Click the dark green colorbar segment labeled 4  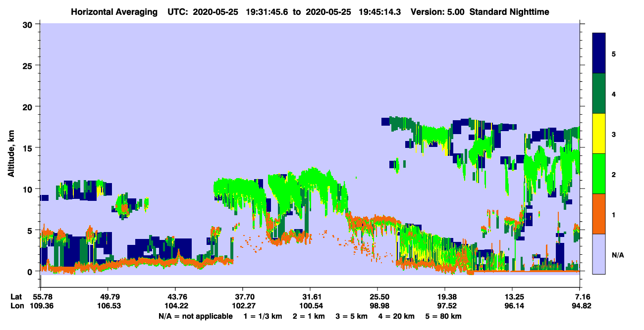(x=599, y=94)
